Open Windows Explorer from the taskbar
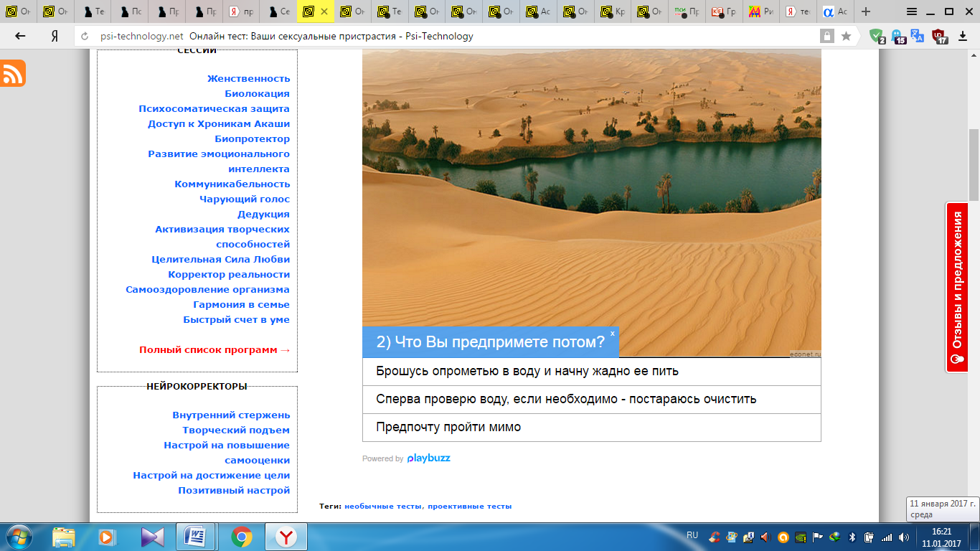Image resolution: width=980 pixels, height=551 pixels. 63,537
